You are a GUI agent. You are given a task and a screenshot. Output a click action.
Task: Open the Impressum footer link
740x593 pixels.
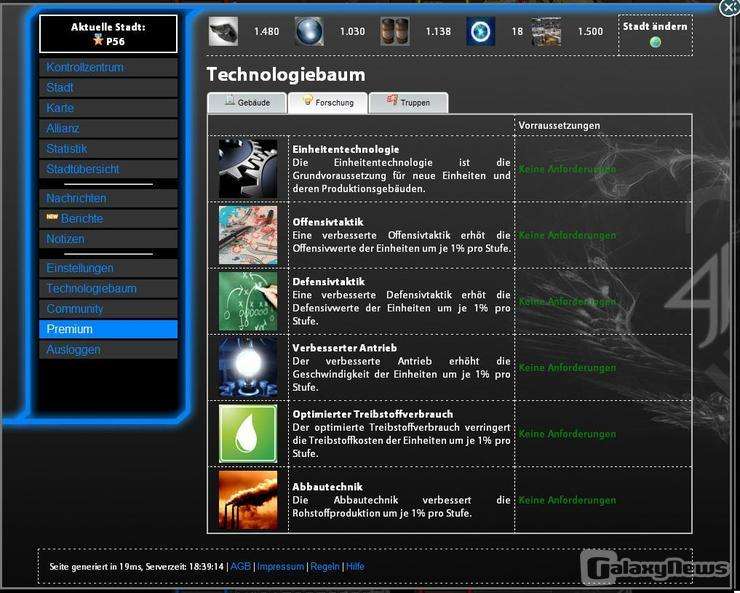click(x=280, y=566)
